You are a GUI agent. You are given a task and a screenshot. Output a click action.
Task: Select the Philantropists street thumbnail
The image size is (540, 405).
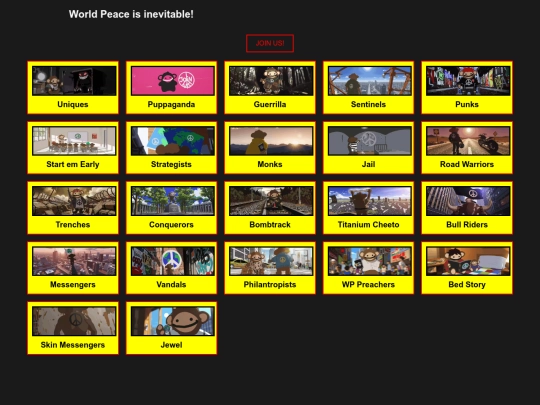pyautogui.click(x=271, y=261)
